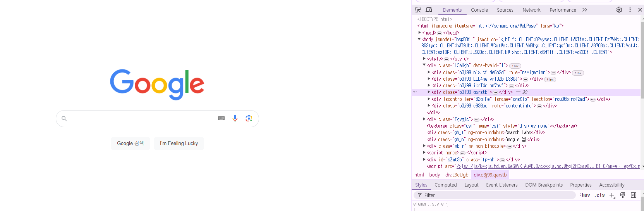This screenshot has height=211, width=644.
Task: Click the schema.org/WebPage itemtype value
Action: [507, 26]
